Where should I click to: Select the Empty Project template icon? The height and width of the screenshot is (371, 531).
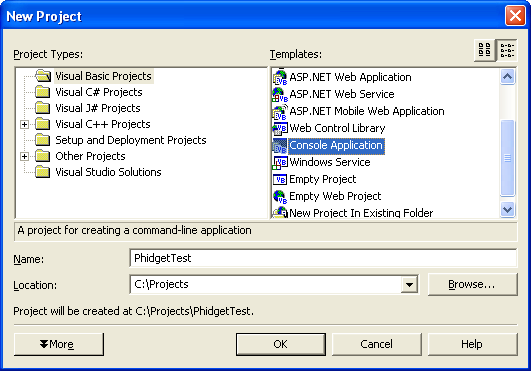280,179
